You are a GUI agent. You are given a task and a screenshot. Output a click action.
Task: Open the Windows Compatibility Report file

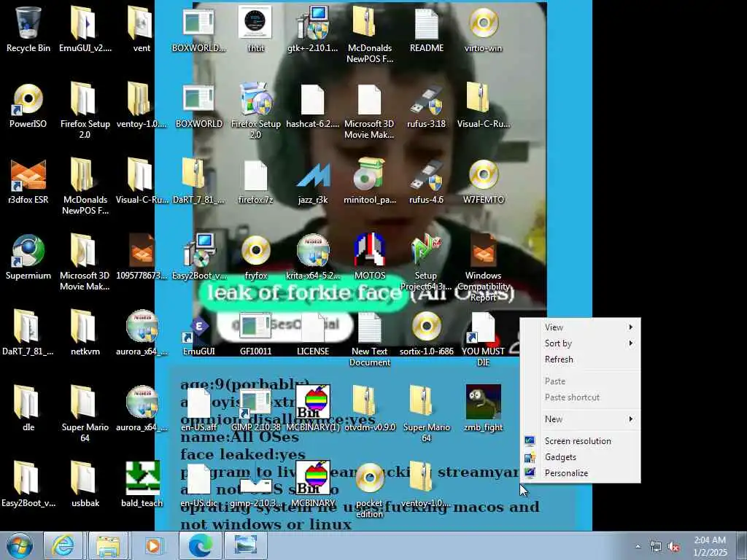pyautogui.click(x=483, y=267)
